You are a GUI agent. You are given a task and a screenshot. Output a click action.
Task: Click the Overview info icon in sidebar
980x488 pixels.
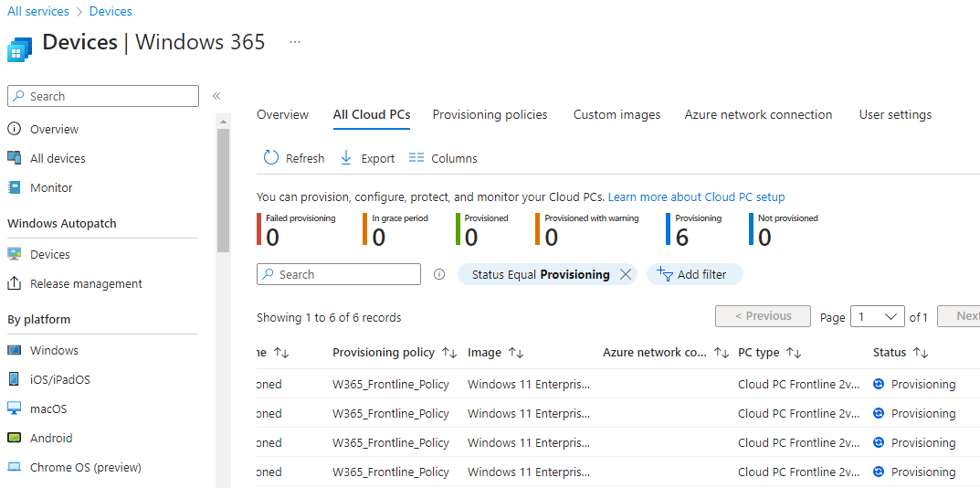(14, 129)
